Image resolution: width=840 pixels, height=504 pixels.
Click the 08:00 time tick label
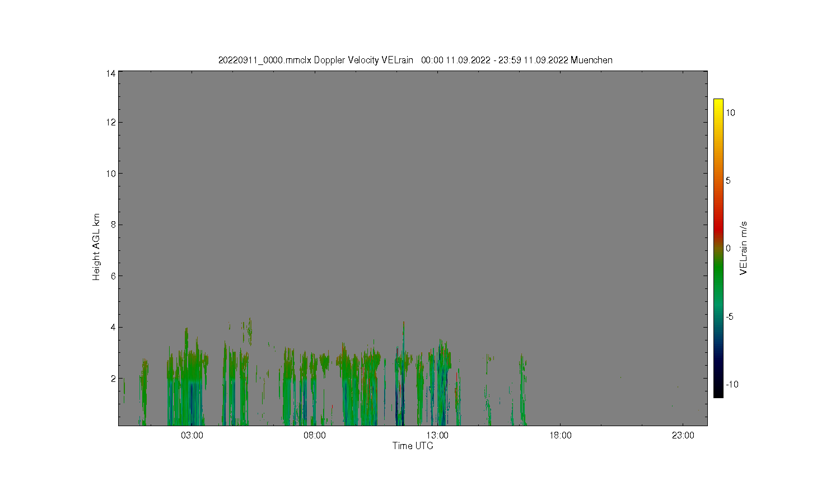tap(315, 435)
